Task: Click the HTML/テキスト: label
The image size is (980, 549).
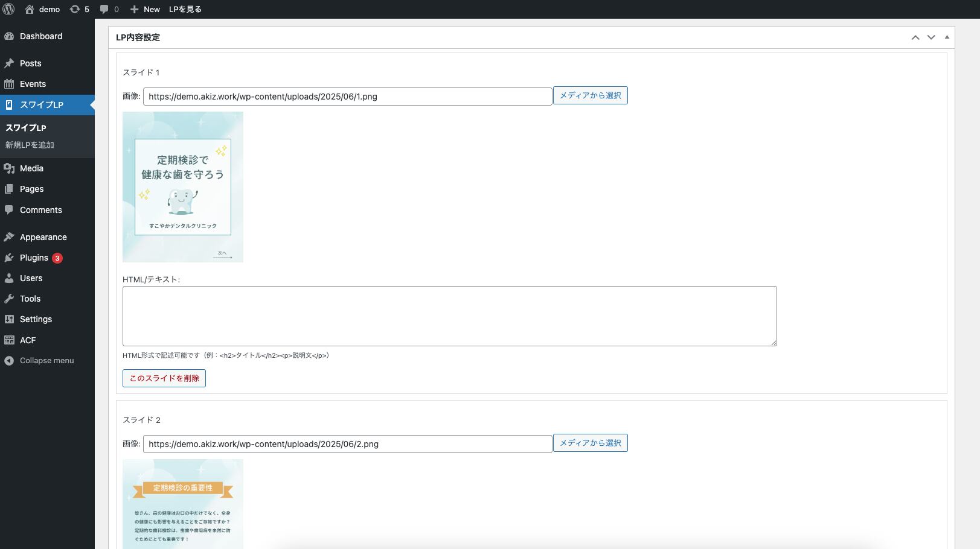Action: pos(152,279)
